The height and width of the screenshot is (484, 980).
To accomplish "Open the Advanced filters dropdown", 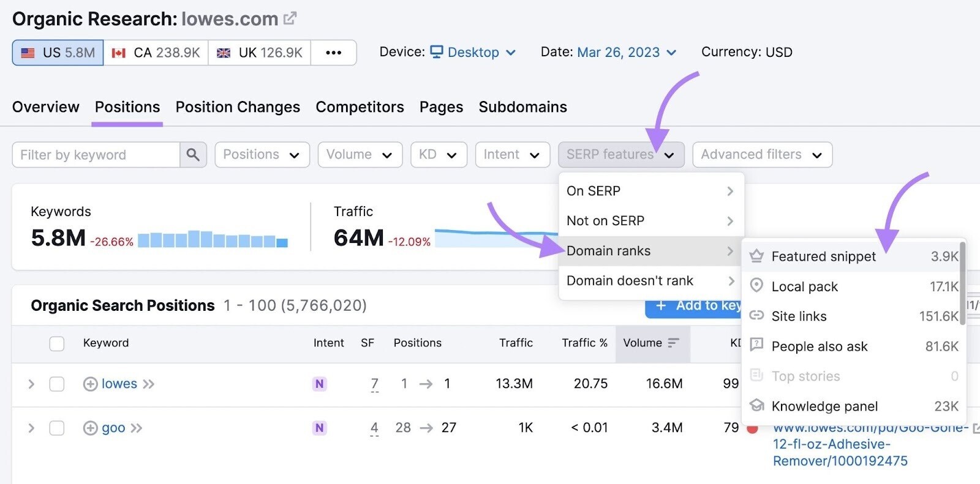I will click(x=762, y=155).
